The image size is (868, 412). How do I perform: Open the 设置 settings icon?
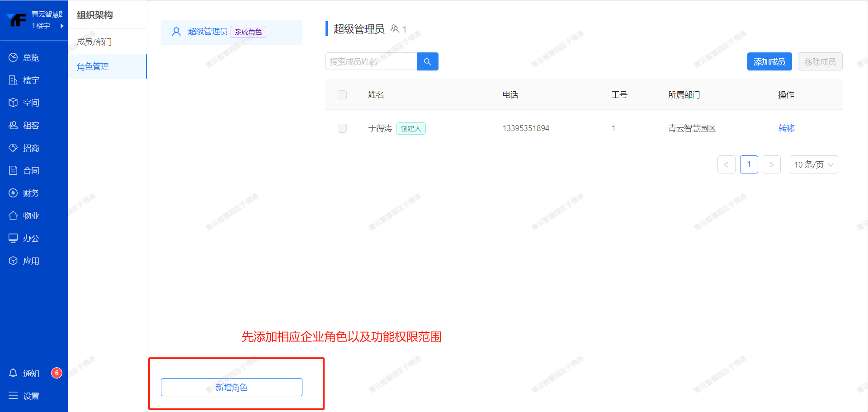click(x=13, y=396)
